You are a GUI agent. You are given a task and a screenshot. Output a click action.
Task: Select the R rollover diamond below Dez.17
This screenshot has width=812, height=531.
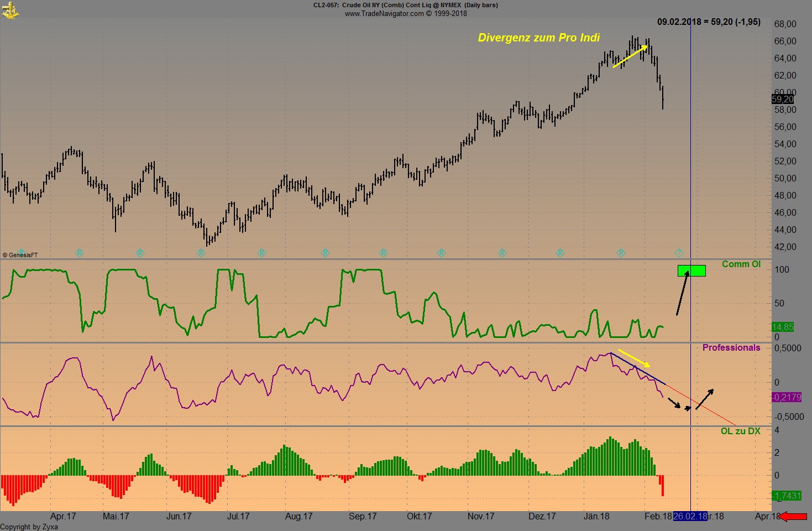pos(560,253)
